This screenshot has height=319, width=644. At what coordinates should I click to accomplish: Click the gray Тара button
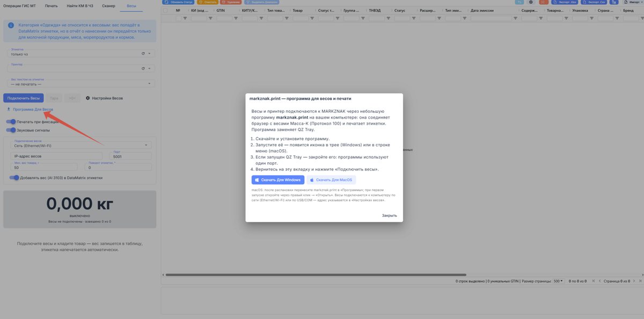pyautogui.click(x=54, y=98)
